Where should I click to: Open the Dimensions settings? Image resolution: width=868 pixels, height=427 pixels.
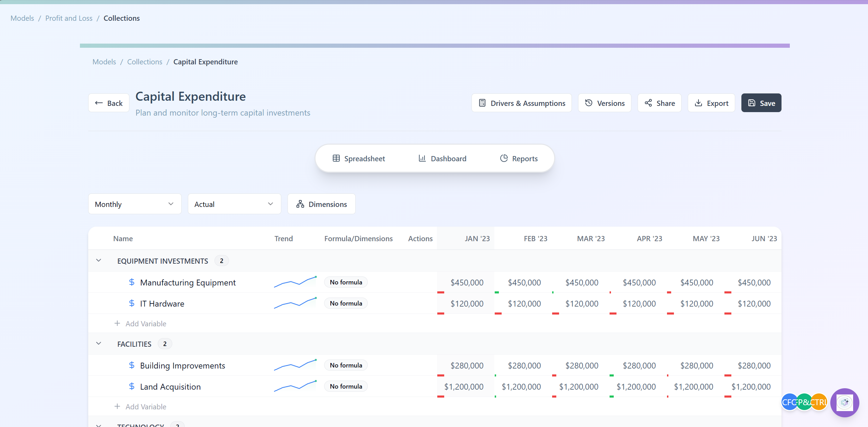point(321,204)
